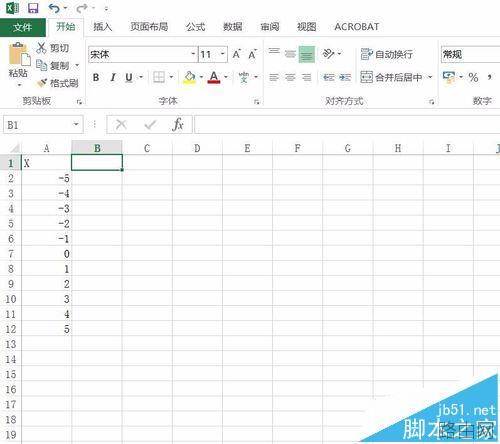Select cell A2 containing -5

click(46, 179)
